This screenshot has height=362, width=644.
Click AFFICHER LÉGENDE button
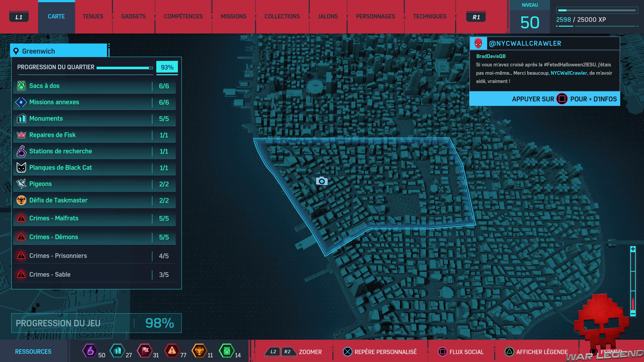tap(536, 352)
